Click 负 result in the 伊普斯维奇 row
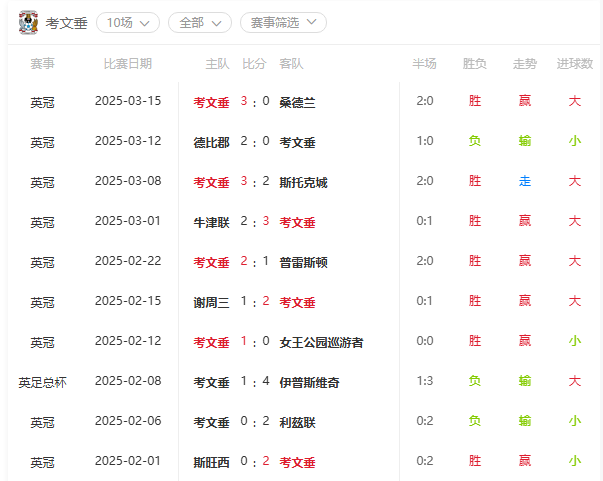This screenshot has height=481, width=603. pyautogui.click(x=475, y=381)
